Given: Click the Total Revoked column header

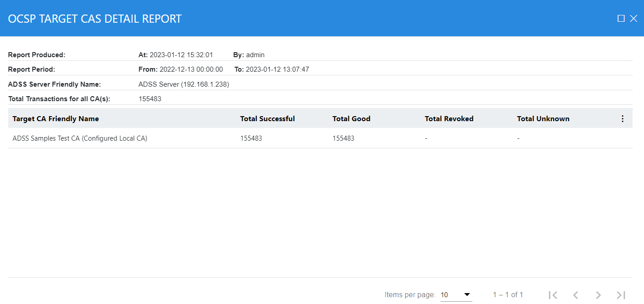Looking at the screenshot, I should tap(449, 119).
